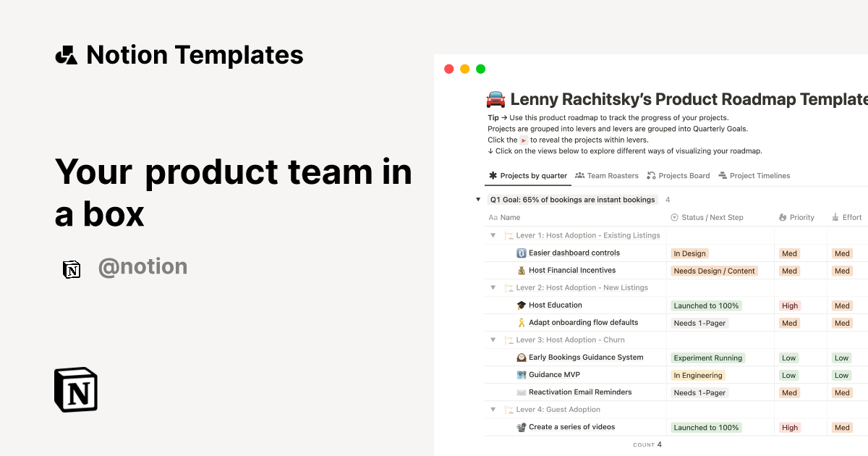Screen dimensions: 868x456
Task: Click the @notion author link
Action: point(142,267)
